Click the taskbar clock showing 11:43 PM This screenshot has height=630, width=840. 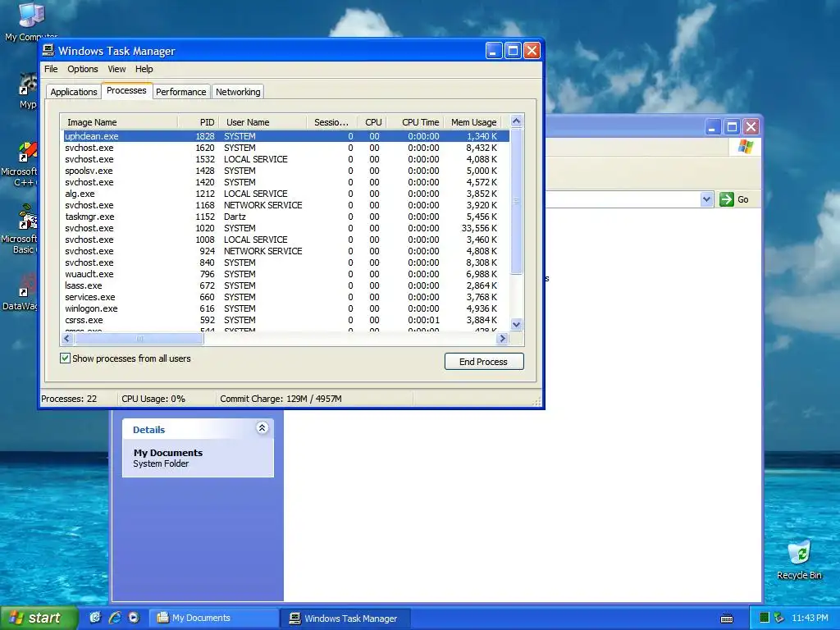tap(810, 618)
